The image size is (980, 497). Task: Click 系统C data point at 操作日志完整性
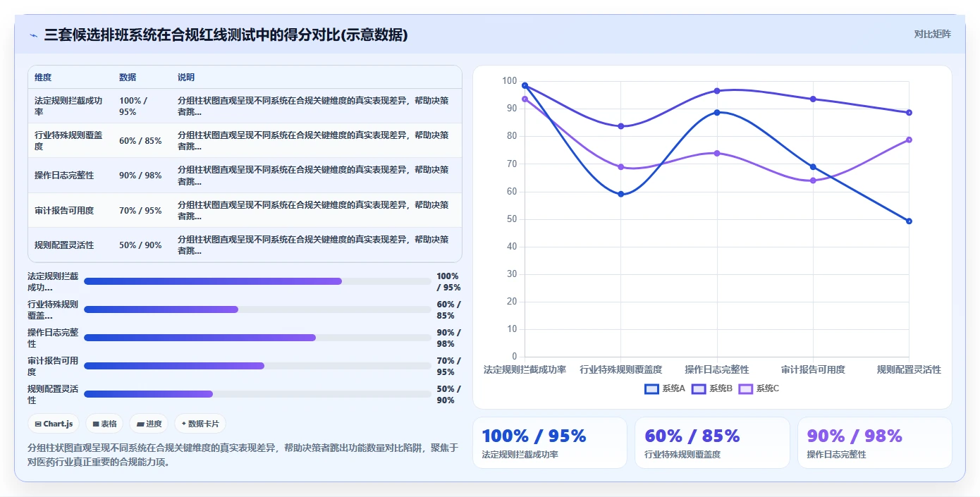[717, 153]
